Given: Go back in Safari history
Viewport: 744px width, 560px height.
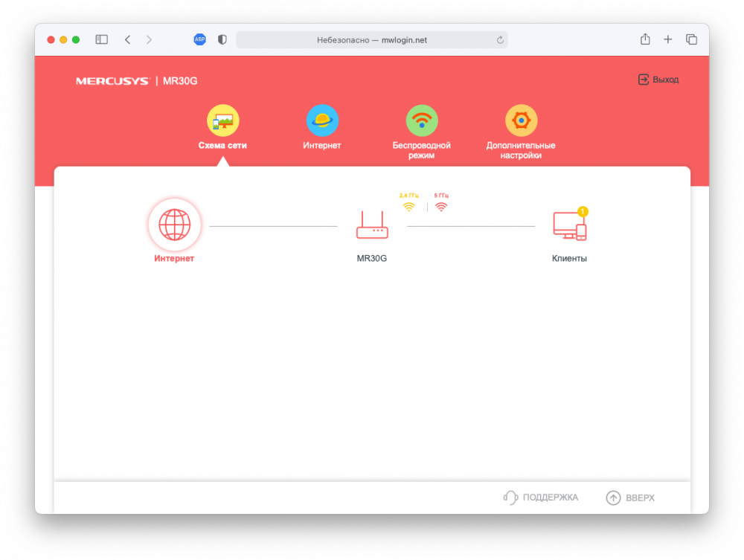Looking at the screenshot, I should pos(128,39).
